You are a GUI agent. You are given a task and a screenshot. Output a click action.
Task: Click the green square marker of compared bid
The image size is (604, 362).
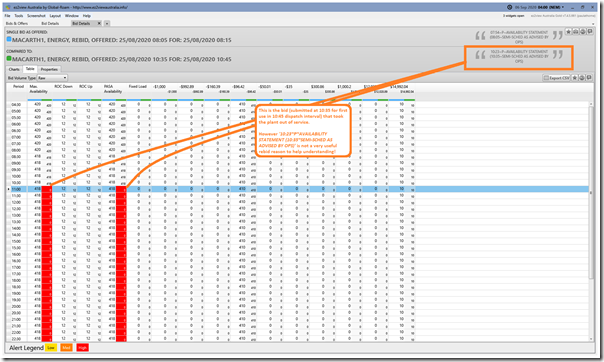9,59
